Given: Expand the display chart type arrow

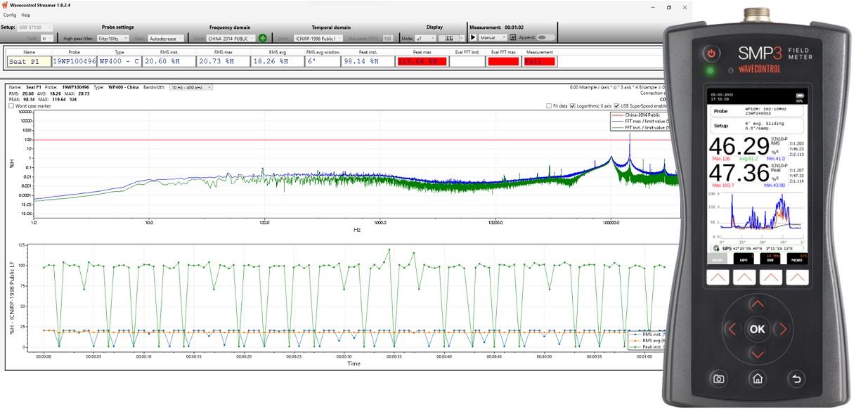Looking at the screenshot, I should 462,38.
